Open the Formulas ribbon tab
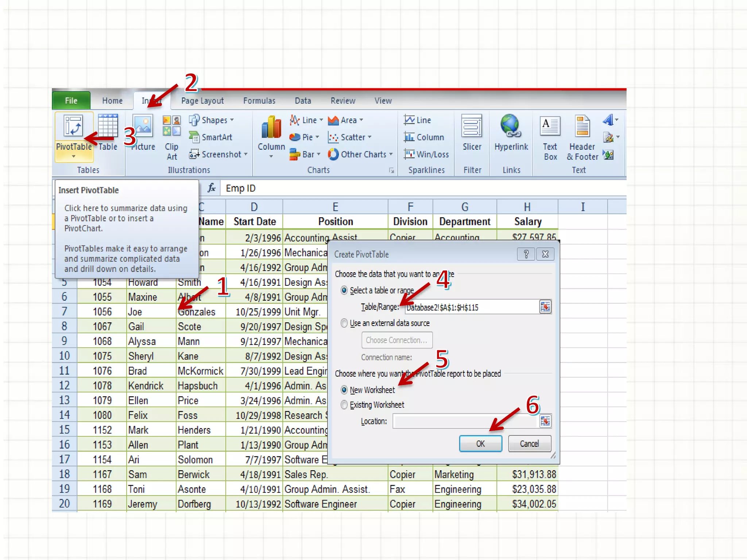 tap(259, 101)
